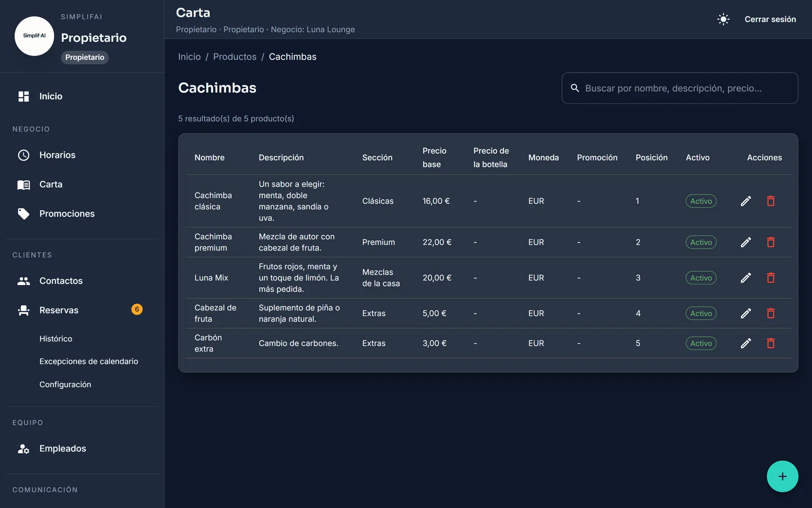This screenshot has height=508, width=812.
Task: Click the Activo badge for Carbón extra
Action: 701,343
